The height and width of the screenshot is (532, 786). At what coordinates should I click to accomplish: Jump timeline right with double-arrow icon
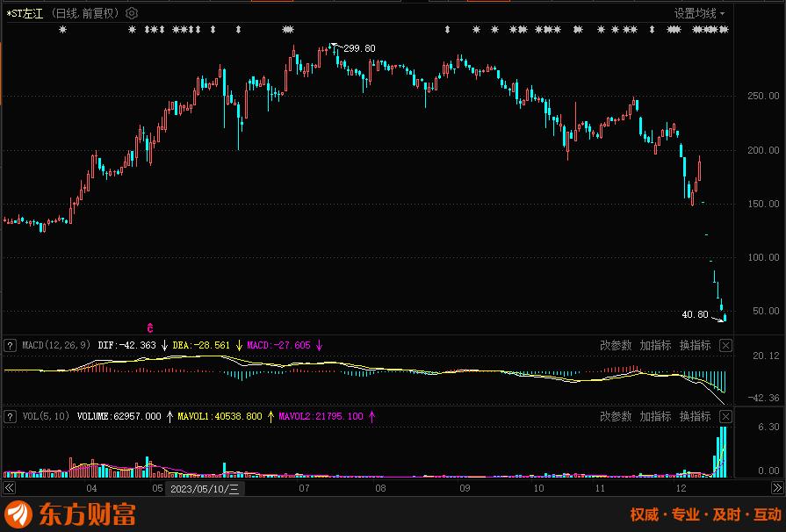pyautogui.click(x=777, y=488)
